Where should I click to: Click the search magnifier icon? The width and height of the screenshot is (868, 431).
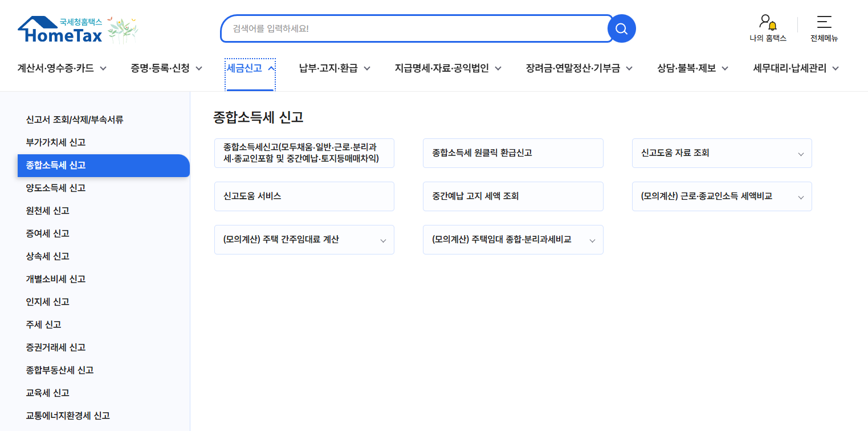(621, 28)
